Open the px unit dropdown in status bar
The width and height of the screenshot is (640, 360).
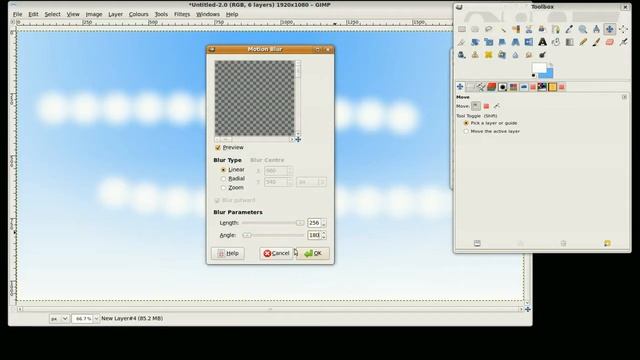(x=59, y=318)
